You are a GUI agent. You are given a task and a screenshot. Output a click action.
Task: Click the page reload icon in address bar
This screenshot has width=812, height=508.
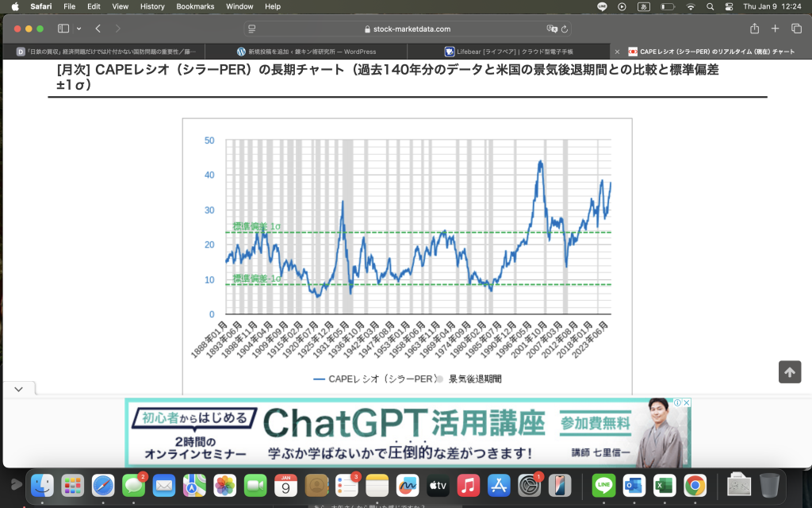(x=564, y=29)
